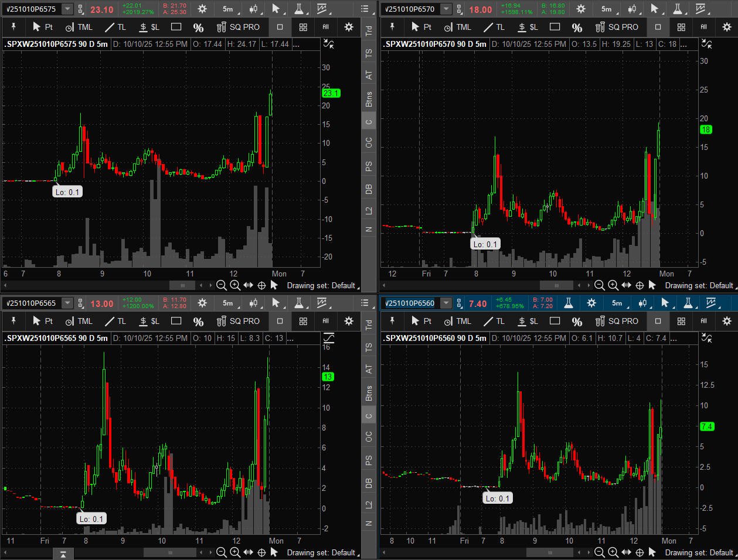The width and height of the screenshot is (738, 560).
Task: Click the symbol input field showing V251010P6560
Action: (410, 303)
